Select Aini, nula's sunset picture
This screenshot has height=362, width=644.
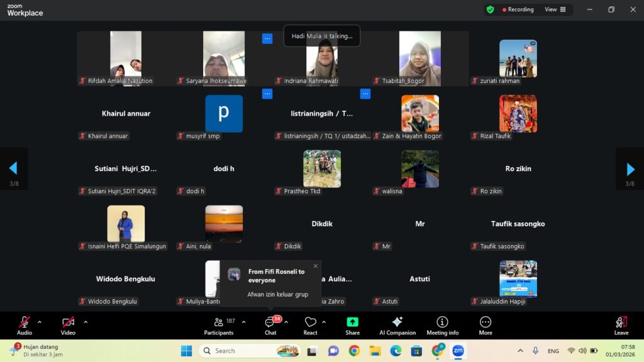click(x=224, y=224)
